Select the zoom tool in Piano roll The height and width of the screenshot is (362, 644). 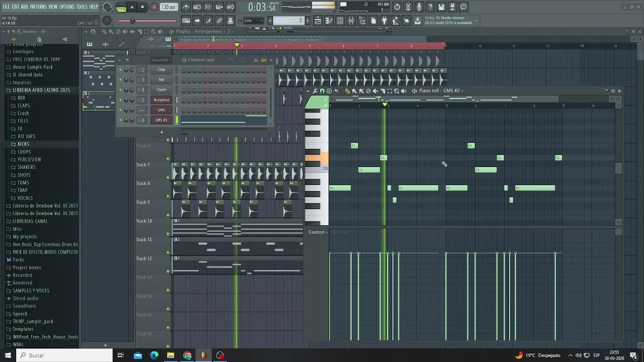(396, 91)
